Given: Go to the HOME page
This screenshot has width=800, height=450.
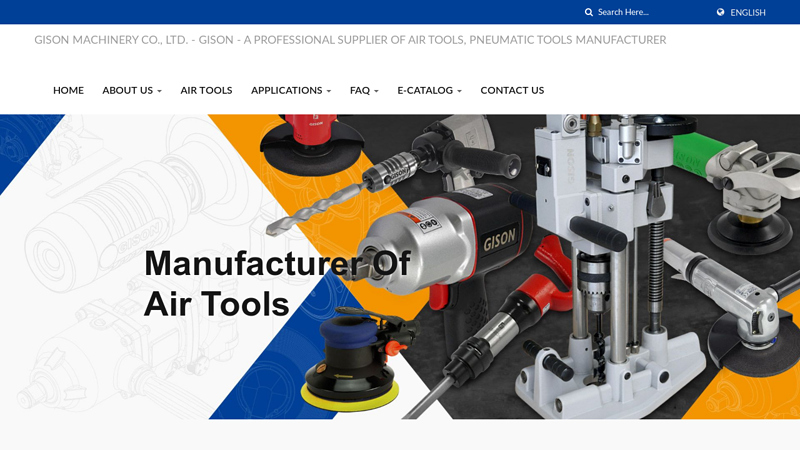Looking at the screenshot, I should tap(68, 90).
